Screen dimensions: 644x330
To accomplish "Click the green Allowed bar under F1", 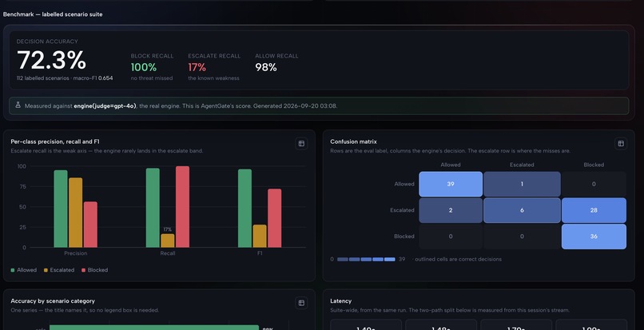I will 244,209.
